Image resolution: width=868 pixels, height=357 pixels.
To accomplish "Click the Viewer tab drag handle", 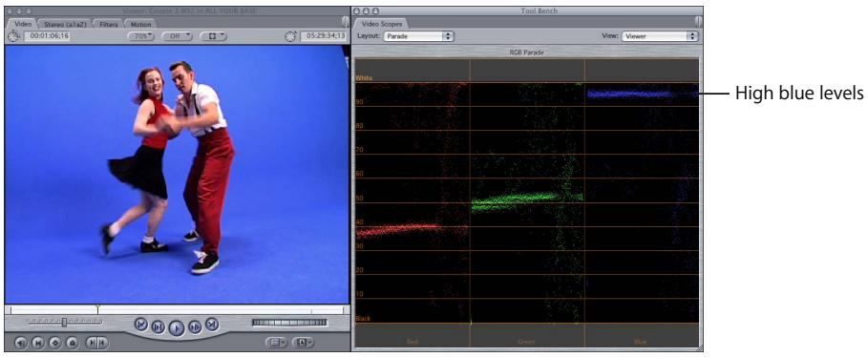I will tap(345, 23).
